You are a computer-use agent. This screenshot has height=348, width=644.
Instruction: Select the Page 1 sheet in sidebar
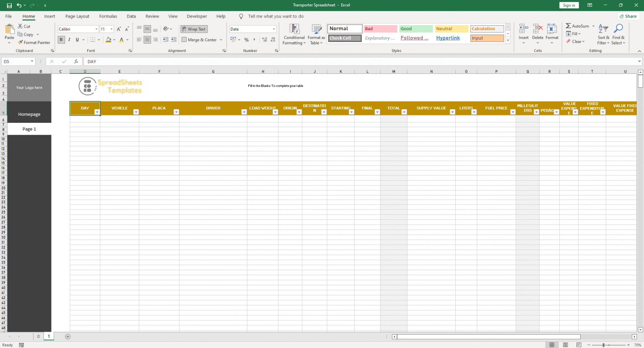click(29, 129)
